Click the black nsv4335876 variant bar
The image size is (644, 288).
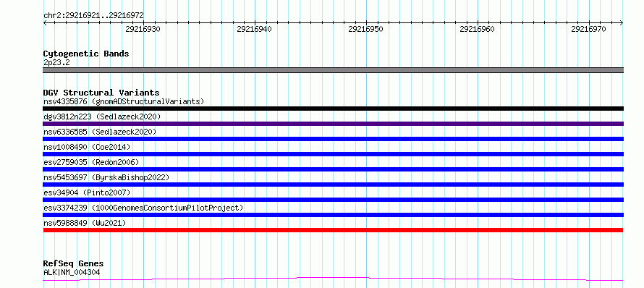click(333, 109)
